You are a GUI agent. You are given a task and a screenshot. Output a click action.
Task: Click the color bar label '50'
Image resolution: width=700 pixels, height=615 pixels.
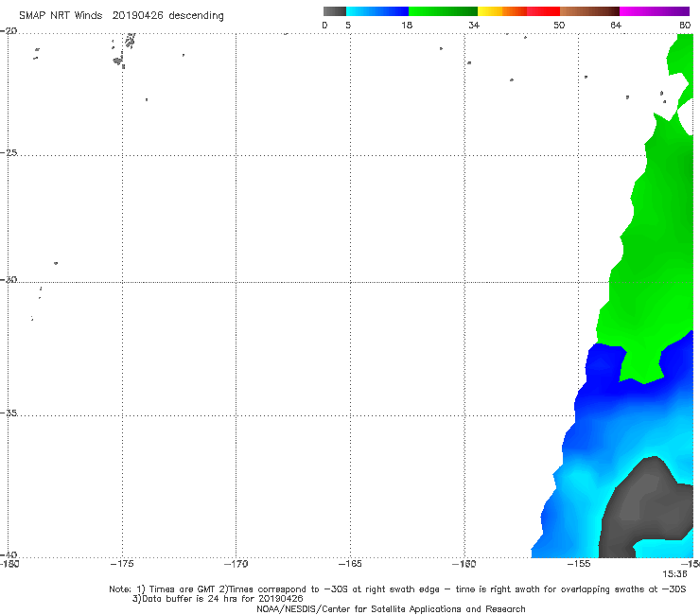(559, 25)
